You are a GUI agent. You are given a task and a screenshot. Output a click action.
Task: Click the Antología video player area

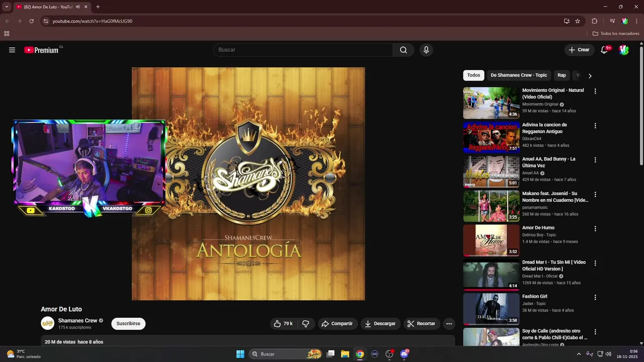pos(248,184)
